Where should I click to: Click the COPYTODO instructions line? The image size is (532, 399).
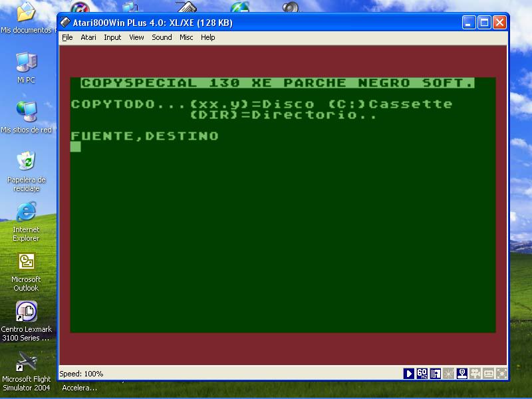(261, 104)
